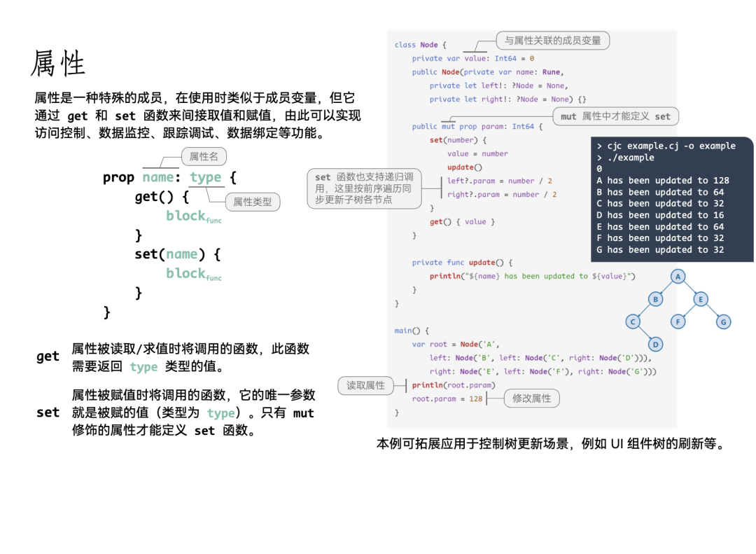The height and width of the screenshot is (554, 756).
Task: Click the rightmost node G circle
Action: pos(723,321)
